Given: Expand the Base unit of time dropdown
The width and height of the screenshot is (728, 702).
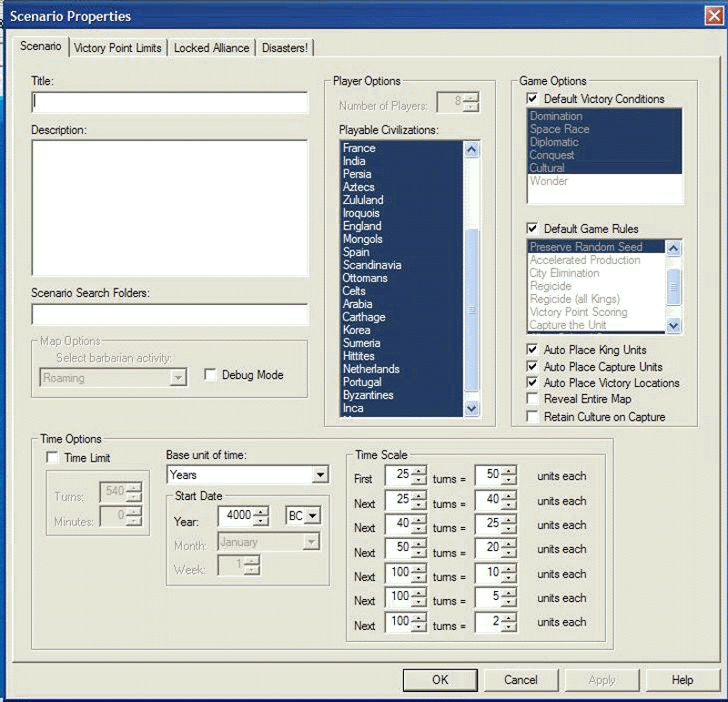Looking at the screenshot, I should point(319,475).
